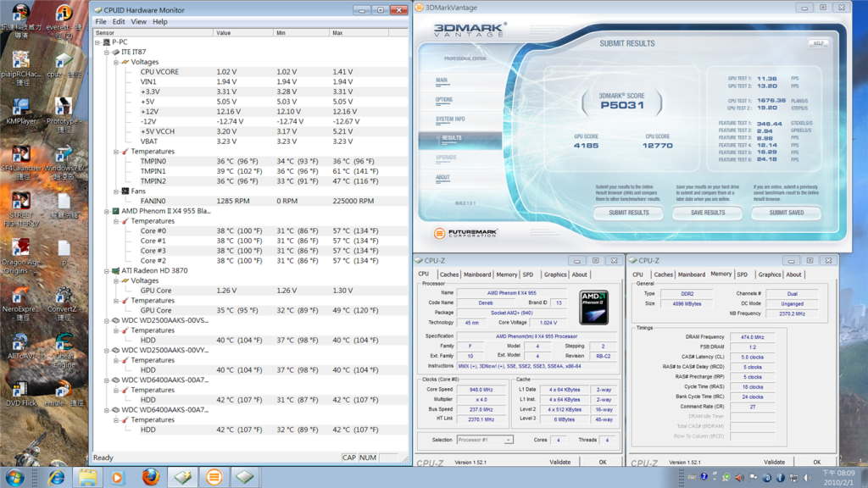Screen dimensions: 868x488
Task: Click OK in left CPU-Z window
Action: [x=603, y=462]
